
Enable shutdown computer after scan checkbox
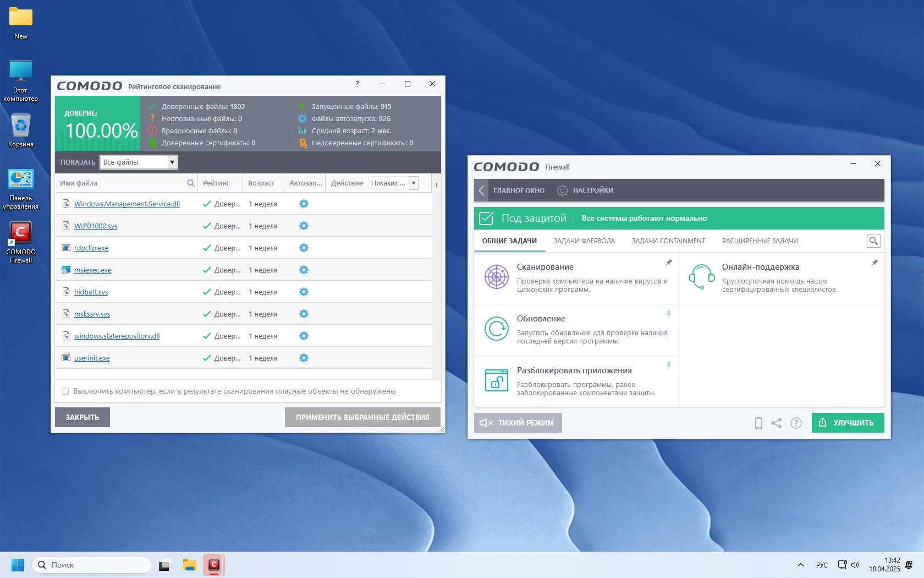[65, 391]
